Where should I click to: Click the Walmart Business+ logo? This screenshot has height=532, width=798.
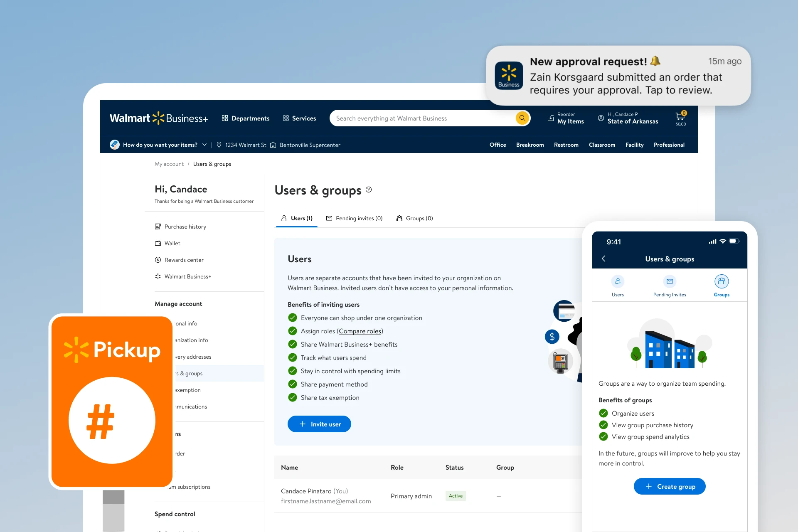pyautogui.click(x=159, y=118)
